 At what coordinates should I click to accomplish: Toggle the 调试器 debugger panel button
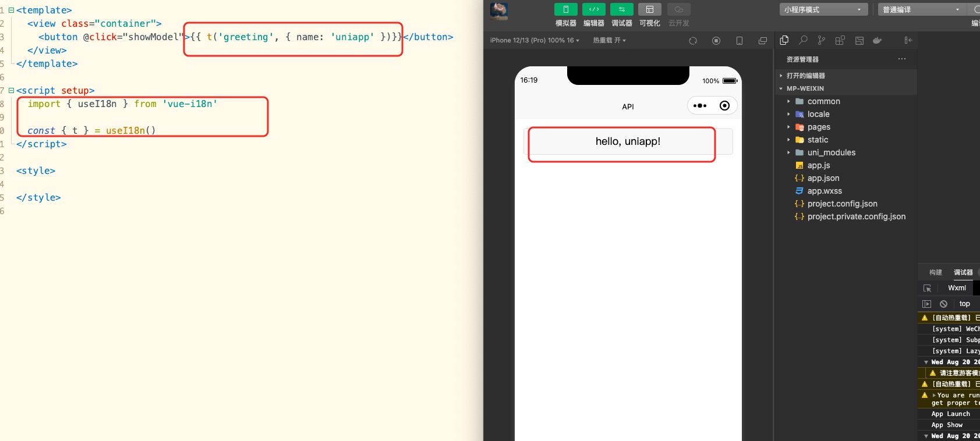pyautogui.click(x=621, y=9)
